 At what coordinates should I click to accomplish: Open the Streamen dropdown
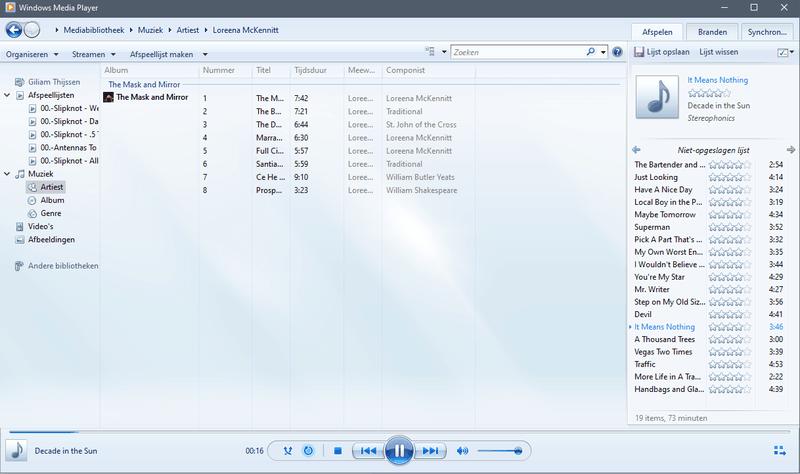[x=94, y=54]
